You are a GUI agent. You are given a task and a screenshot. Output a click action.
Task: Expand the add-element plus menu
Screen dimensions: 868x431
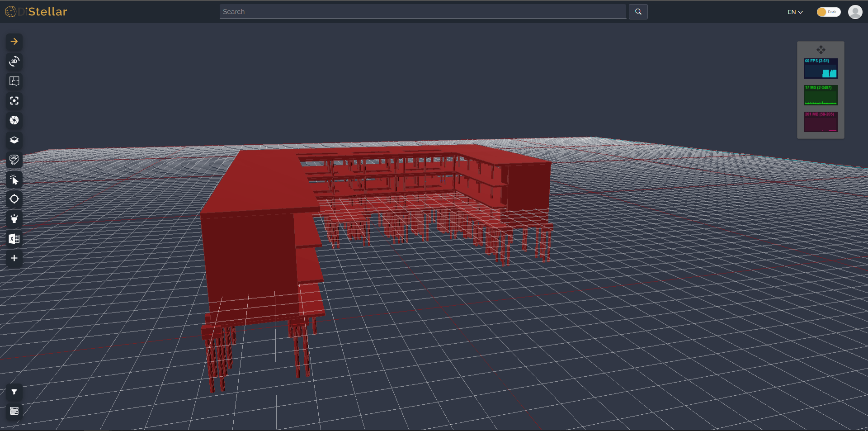click(x=14, y=258)
